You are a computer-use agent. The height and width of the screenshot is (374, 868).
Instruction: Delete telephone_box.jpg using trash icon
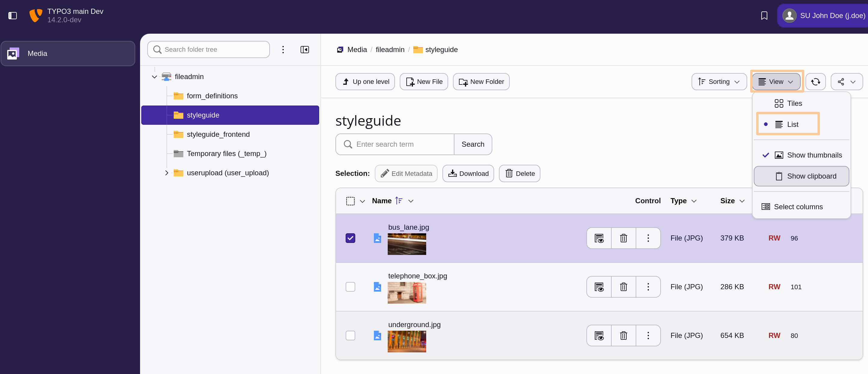coord(623,287)
